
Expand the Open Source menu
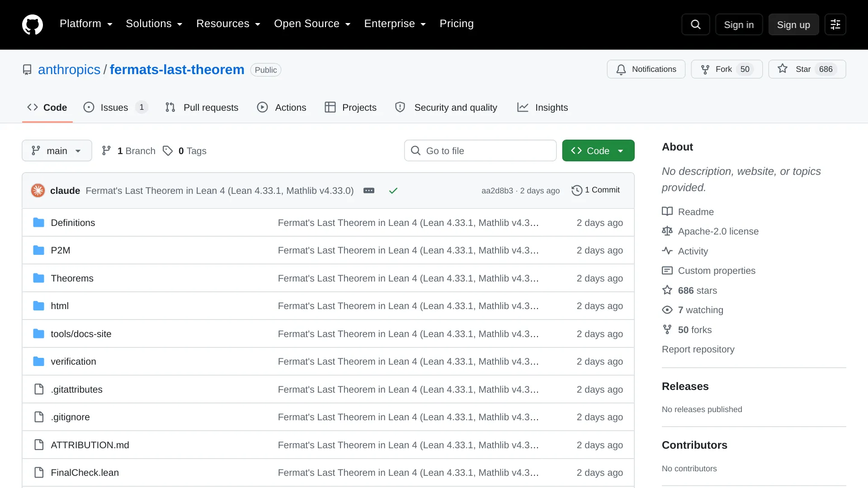coord(312,24)
